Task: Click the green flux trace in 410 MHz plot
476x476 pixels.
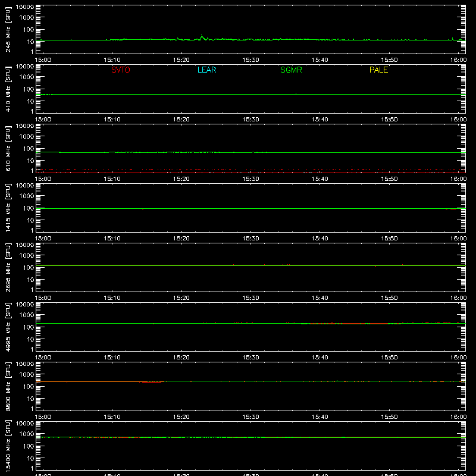Action: click(250, 94)
